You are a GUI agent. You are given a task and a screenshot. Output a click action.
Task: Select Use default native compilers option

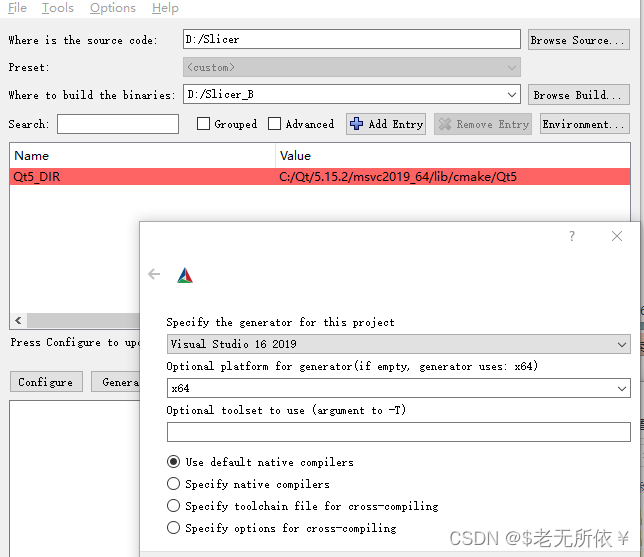(173, 462)
